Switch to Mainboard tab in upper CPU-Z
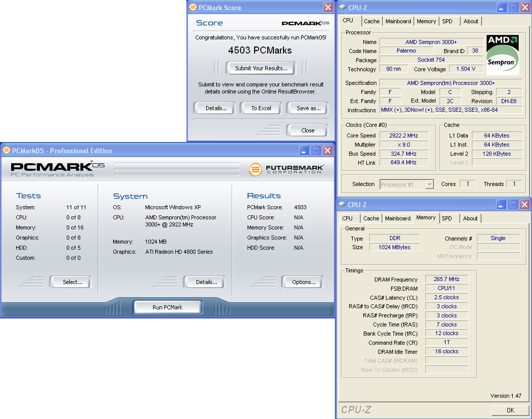This screenshot has width=532, height=419. 398,21
